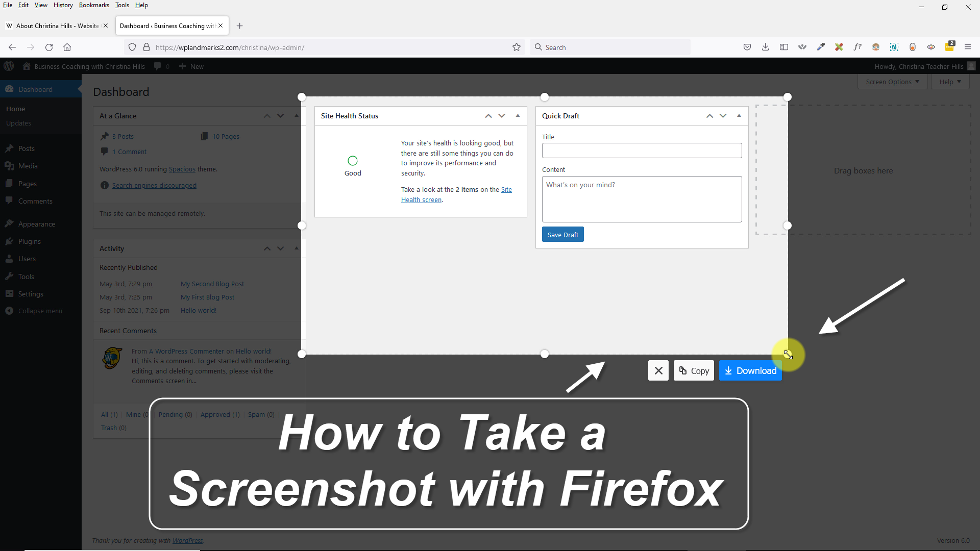
Task: Open Firefox downloads panel
Action: tap(765, 47)
